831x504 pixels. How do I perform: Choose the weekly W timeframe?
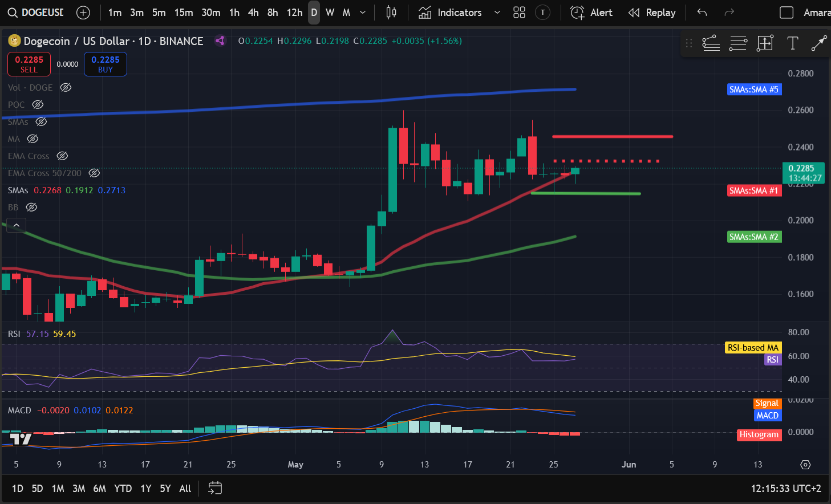tap(330, 13)
